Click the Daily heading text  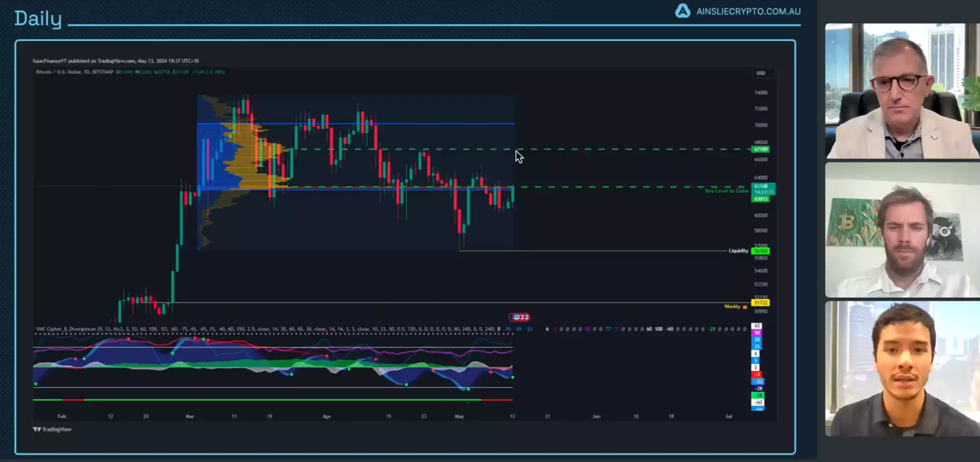coord(38,19)
